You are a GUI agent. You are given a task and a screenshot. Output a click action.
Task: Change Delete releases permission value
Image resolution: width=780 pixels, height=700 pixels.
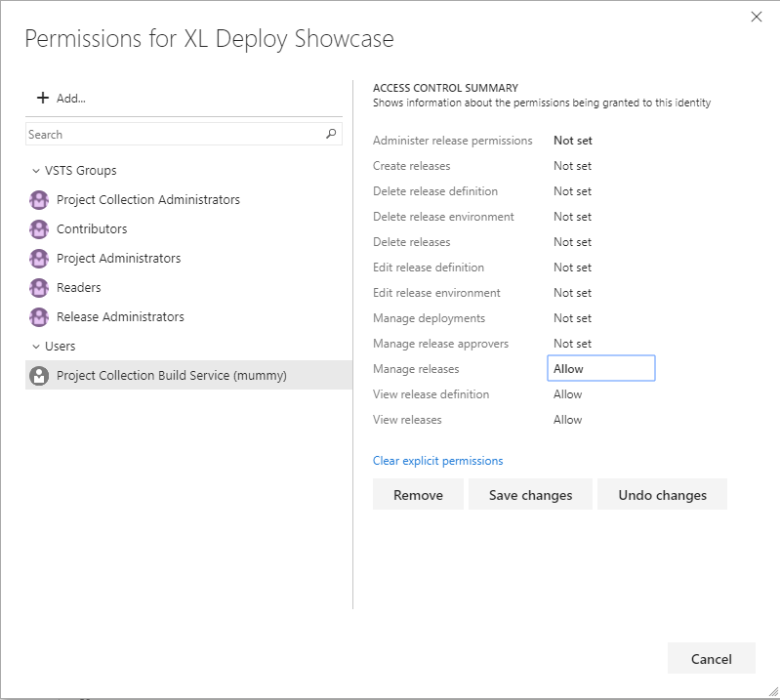(x=573, y=242)
